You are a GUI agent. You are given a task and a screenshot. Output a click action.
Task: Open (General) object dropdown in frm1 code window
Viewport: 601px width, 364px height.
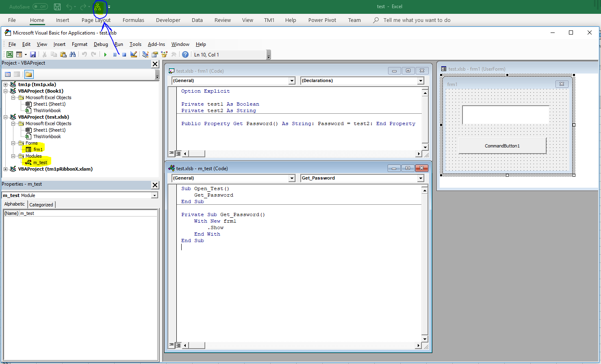[291, 81]
